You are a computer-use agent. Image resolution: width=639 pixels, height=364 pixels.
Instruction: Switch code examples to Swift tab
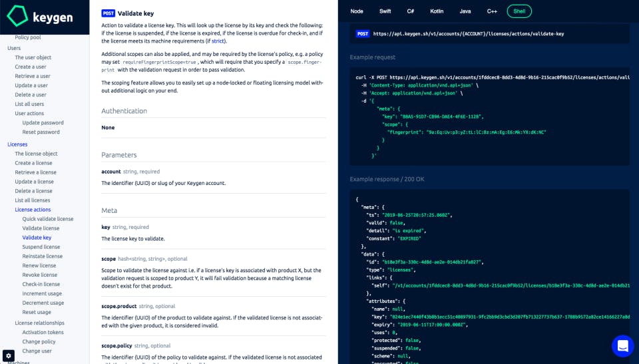(385, 11)
